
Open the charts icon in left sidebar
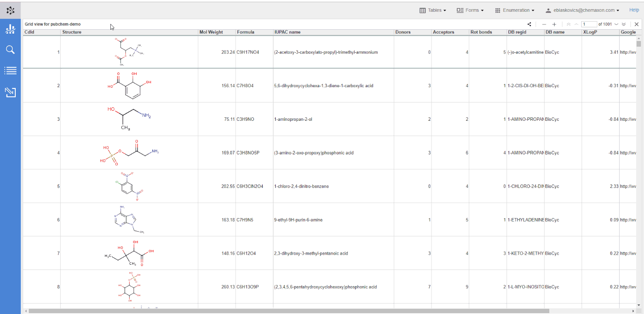click(x=10, y=29)
